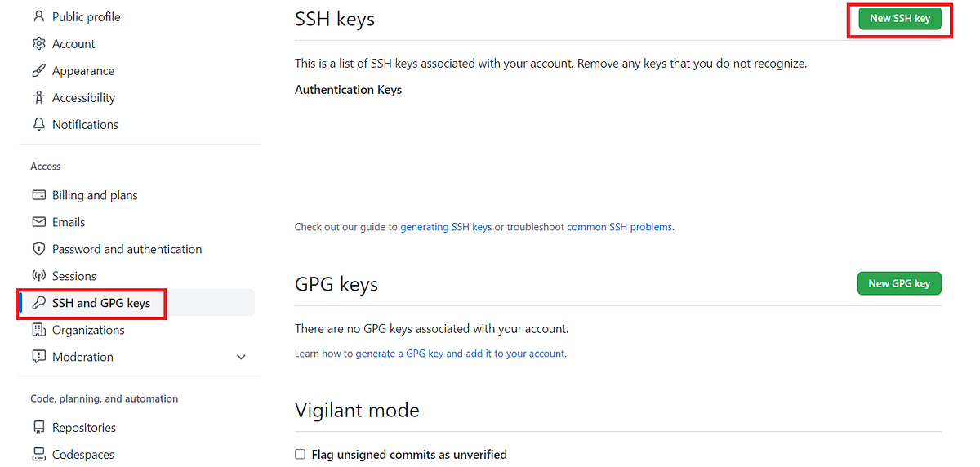Click the Organizations building icon

click(x=38, y=330)
